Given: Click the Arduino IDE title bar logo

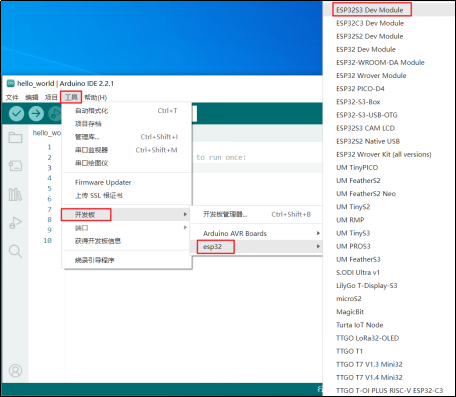Looking at the screenshot, I should 11,83.
